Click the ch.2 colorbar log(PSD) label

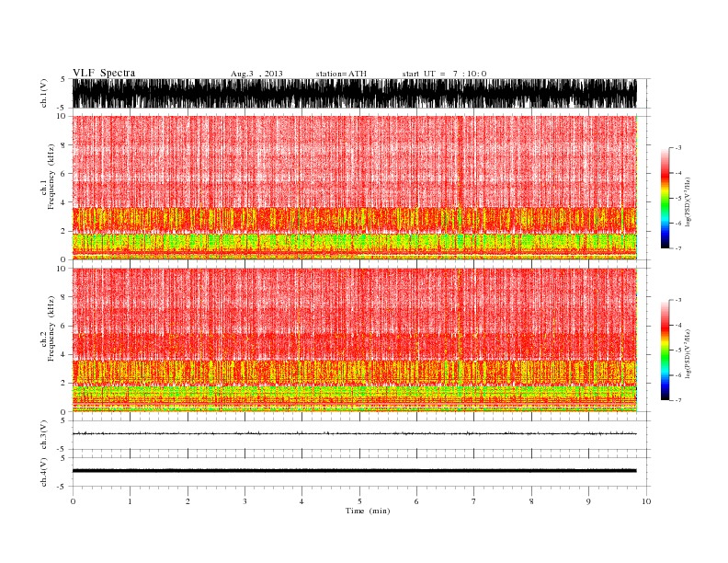click(x=688, y=354)
